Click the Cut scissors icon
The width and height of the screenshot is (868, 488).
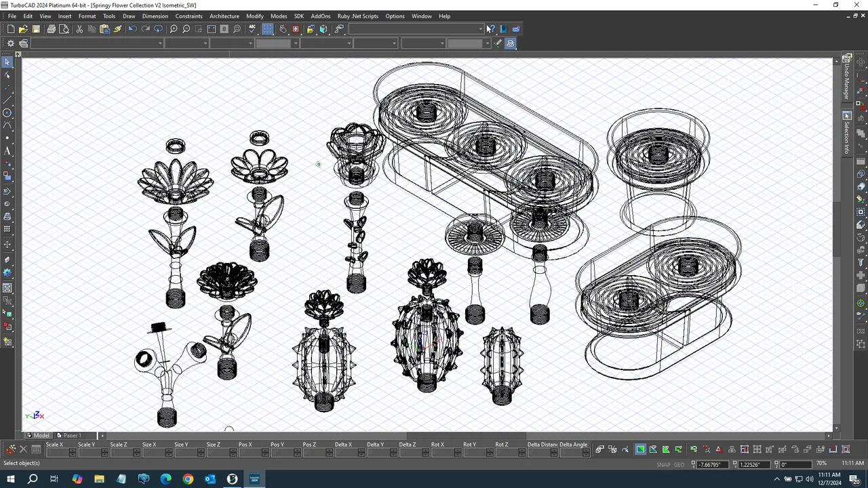point(79,29)
